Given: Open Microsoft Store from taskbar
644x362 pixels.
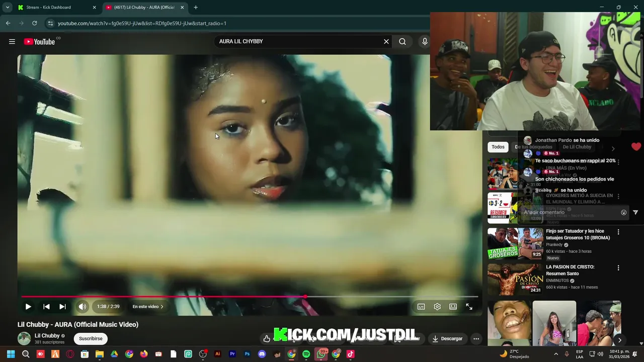Looking at the screenshot, I should [85, 354].
